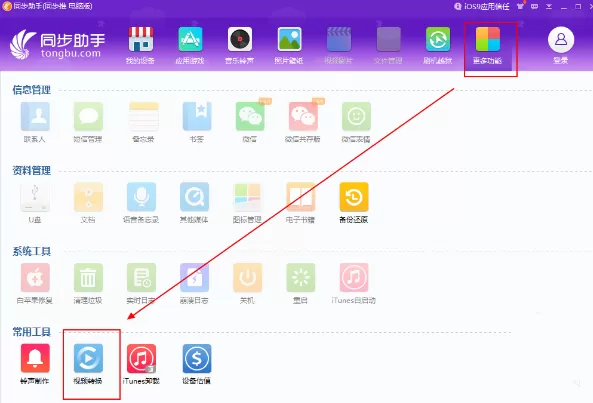This screenshot has width=593, height=403.
Task: Click the 关机 power off tool
Action: [x=247, y=284]
